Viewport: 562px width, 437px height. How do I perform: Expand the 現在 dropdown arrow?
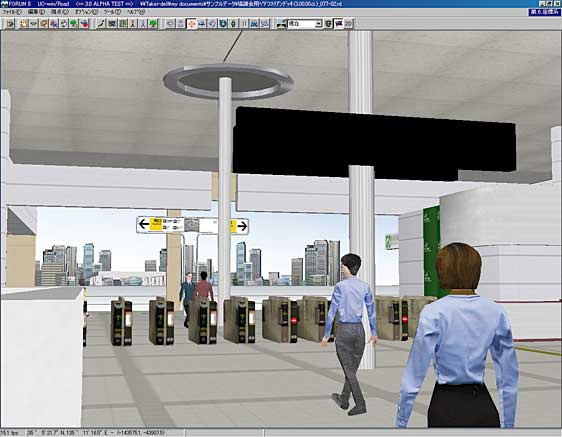pos(318,24)
